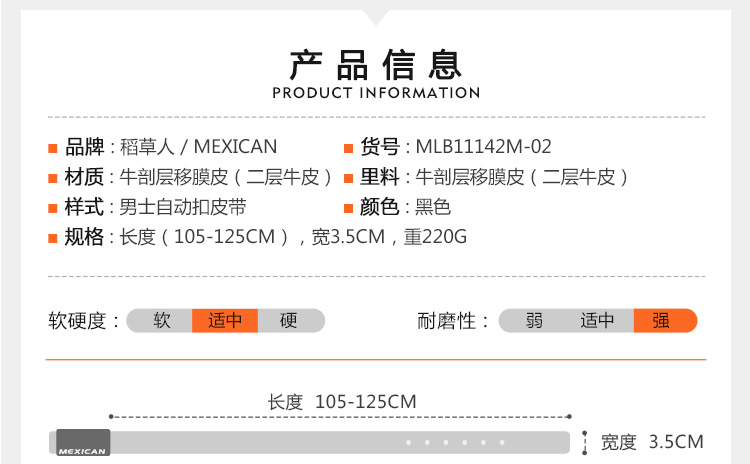This screenshot has height=464, width=750.
Task: Select 软 in the softness scale
Action: pyautogui.click(x=159, y=320)
